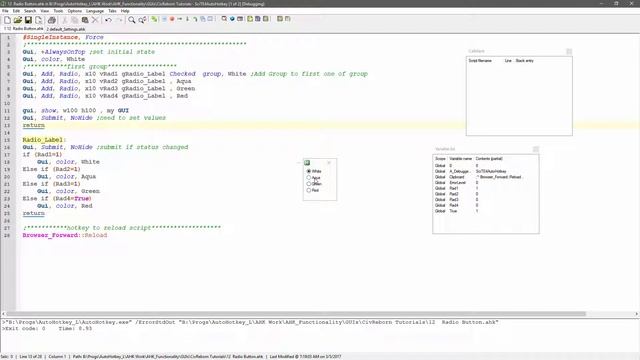Click the Script filename column header in Callstack
This screenshot has height=360, width=640.
[x=480, y=60]
